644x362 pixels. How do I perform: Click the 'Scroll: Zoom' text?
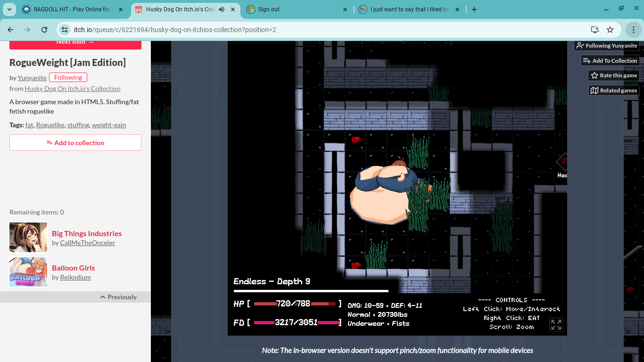coord(512,327)
